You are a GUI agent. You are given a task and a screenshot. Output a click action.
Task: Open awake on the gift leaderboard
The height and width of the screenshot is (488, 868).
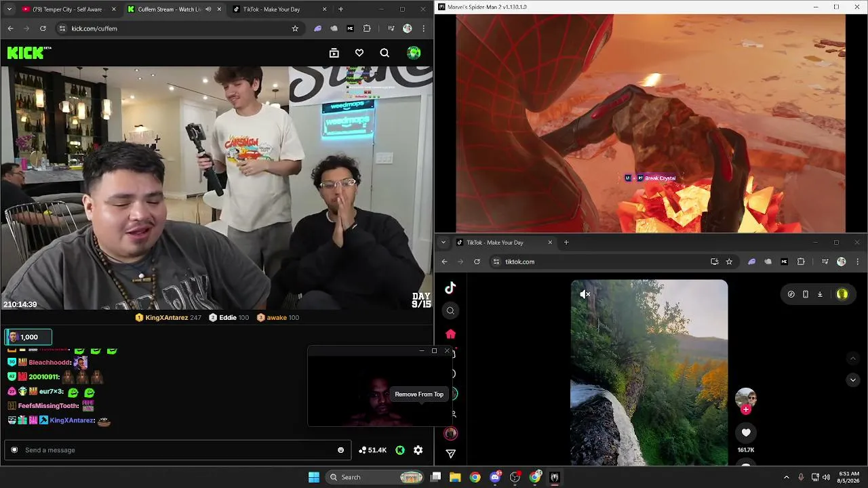[277, 318]
